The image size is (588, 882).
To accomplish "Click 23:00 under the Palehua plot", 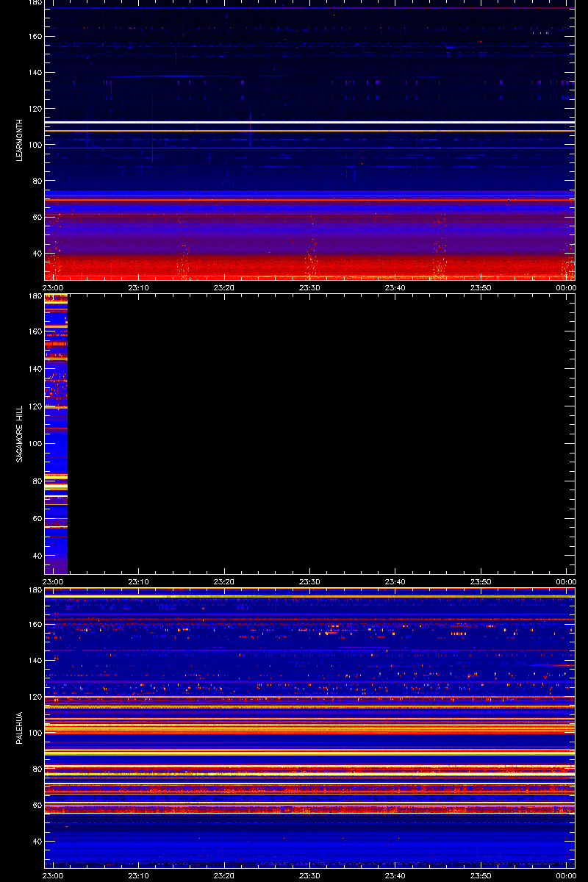I will click(x=53, y=875).
